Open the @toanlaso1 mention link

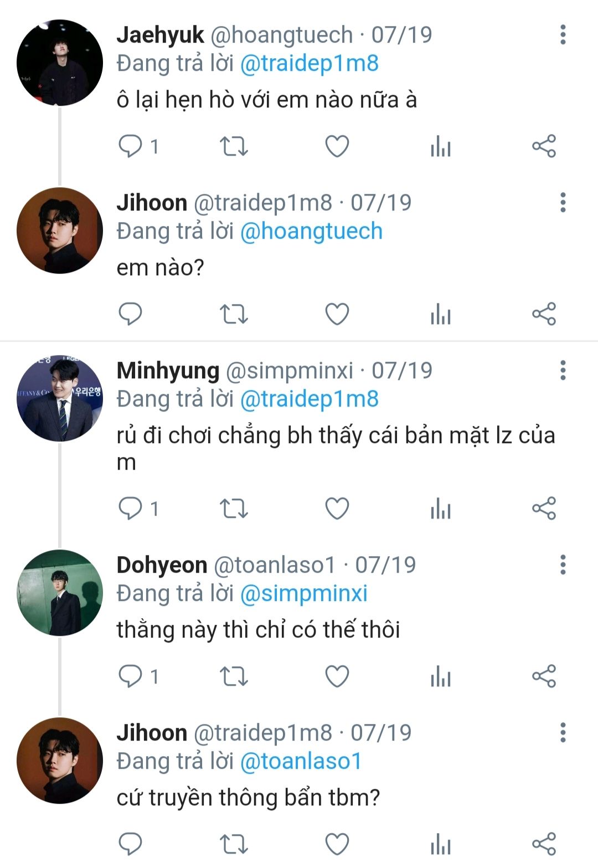coord(301,761)
